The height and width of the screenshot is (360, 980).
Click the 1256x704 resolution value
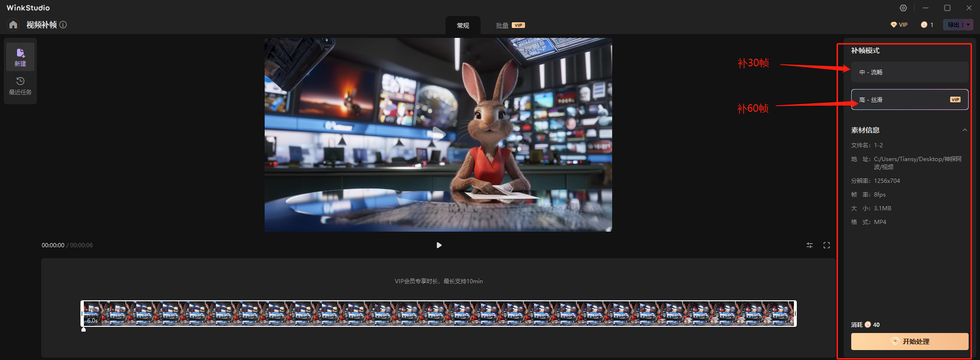887,181
